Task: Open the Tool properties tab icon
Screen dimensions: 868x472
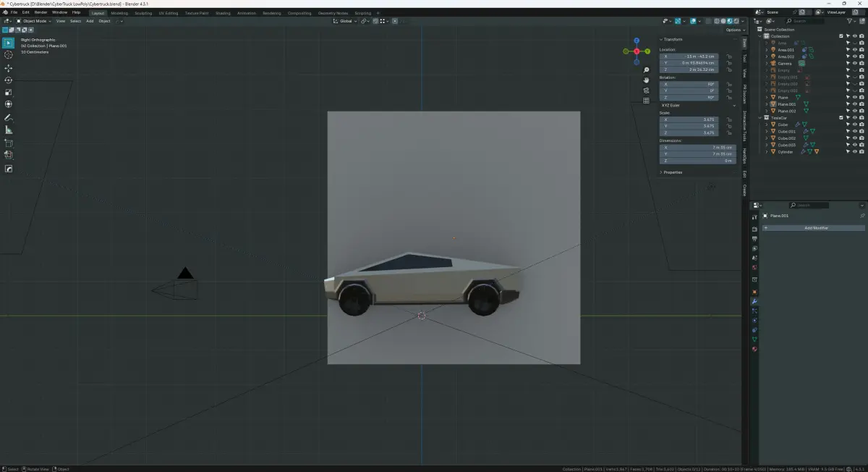Action: [x=754, y=217]
